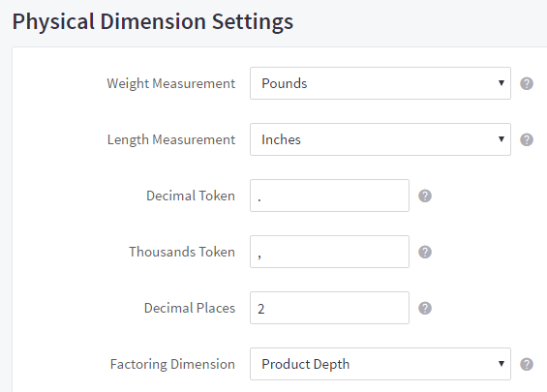This screenshot has width=547, height=392.
Task: Click the Decimal Token label
Action: (x=191, y=196)
